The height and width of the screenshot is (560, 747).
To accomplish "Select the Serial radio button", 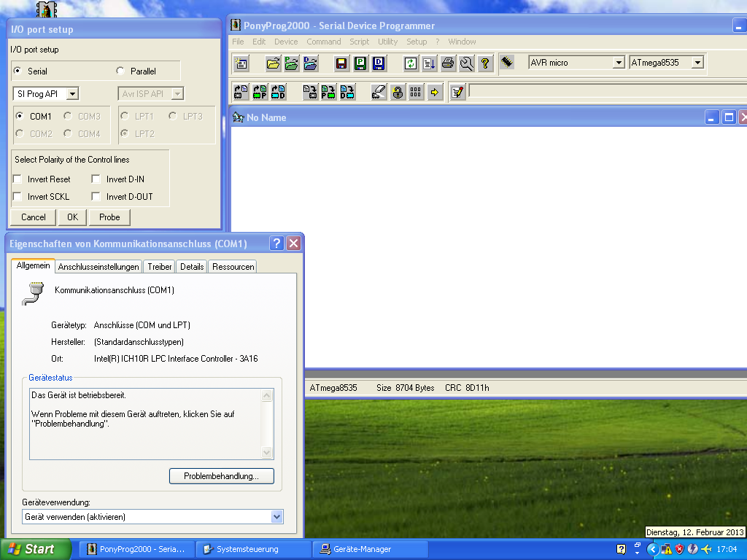I will coord(18,71).
